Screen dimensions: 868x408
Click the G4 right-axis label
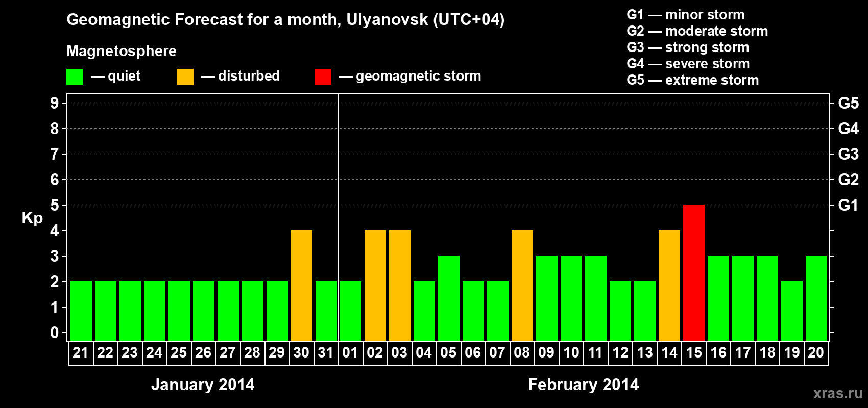[849, 129]
